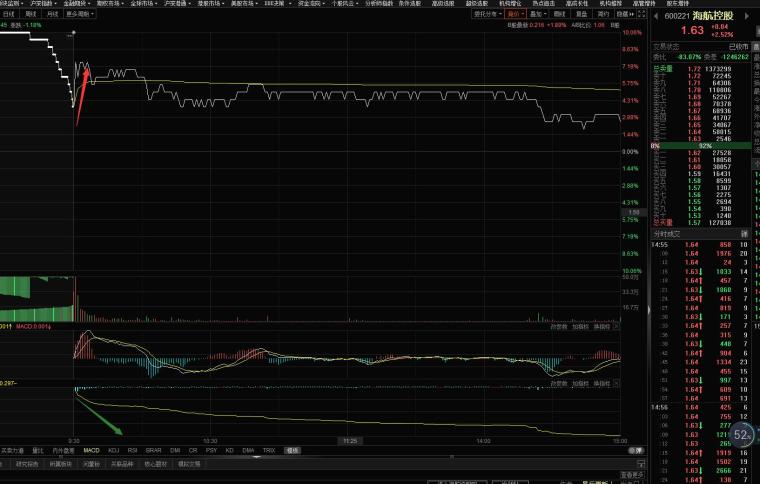Show the previous stock with the left arrow

point(656,16)
